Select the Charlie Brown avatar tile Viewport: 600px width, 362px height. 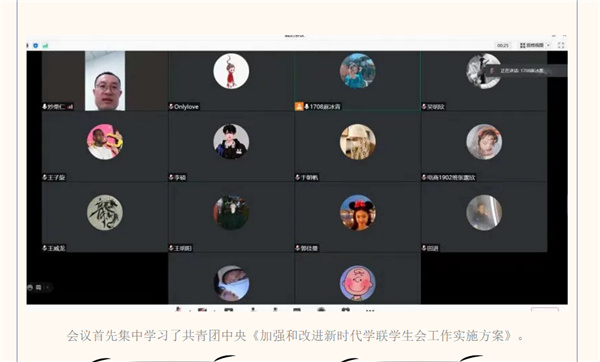click(x=358, y=279)
